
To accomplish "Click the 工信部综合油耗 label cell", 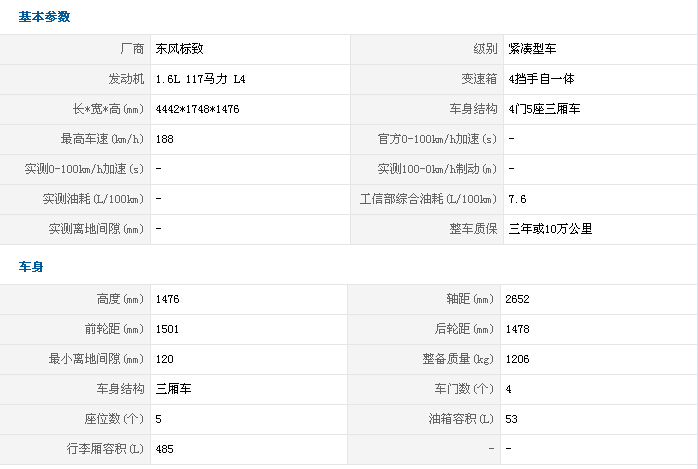I will tap(428, 199).
